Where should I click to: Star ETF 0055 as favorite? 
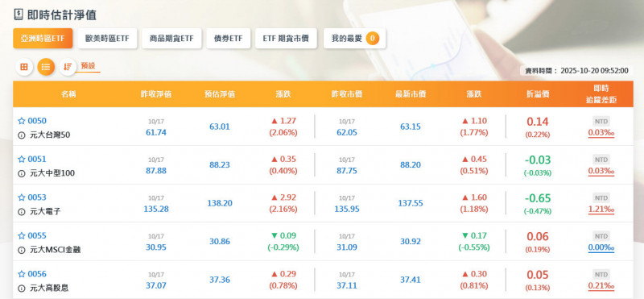pyautogui.click(x=22, y=235)
